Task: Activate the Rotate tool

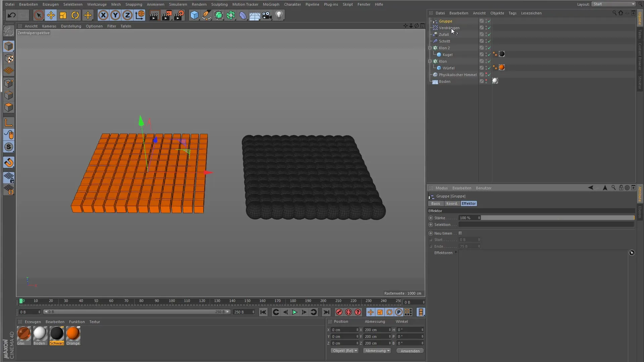Action: [75, 15]
